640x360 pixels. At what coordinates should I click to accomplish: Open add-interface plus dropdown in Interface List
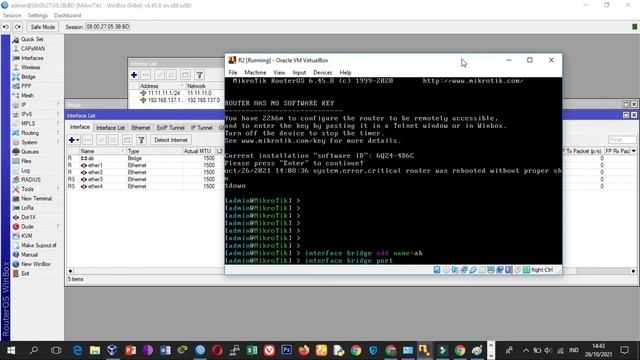(74, 140)
